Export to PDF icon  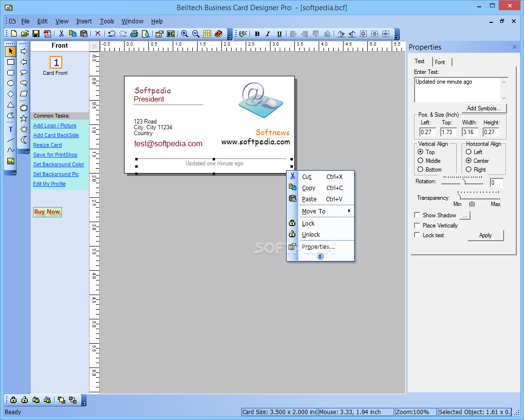click(x=48, y=34)
